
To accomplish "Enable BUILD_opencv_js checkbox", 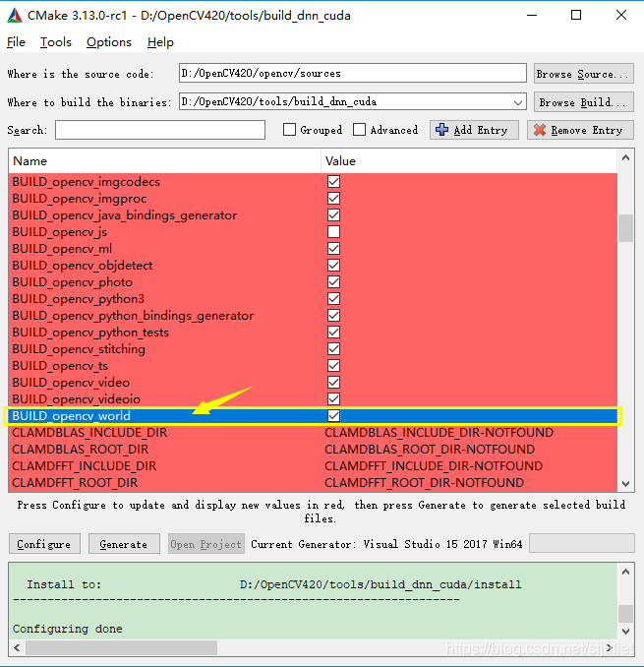I will click(333, 232).
